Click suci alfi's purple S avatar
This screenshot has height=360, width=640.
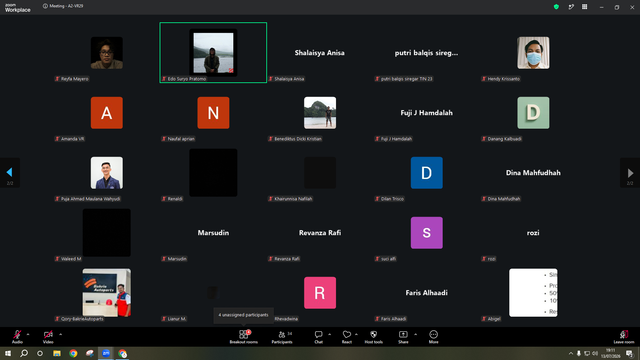(x=427, y=233)
